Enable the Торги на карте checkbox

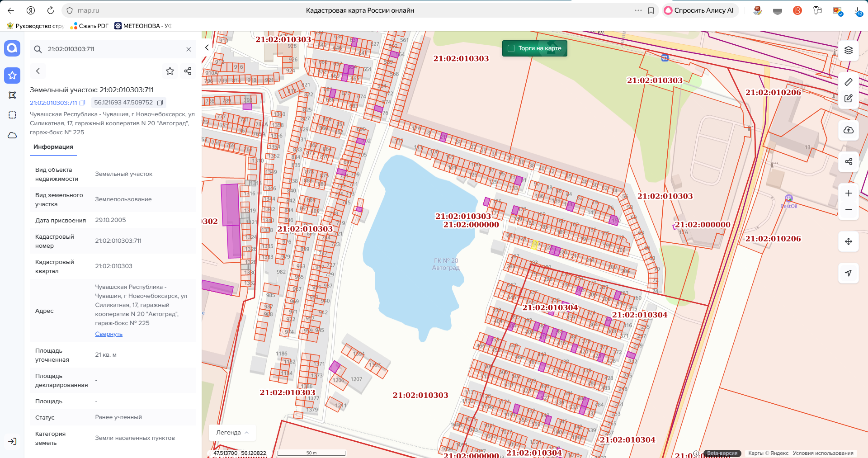(x=511, y=48)
